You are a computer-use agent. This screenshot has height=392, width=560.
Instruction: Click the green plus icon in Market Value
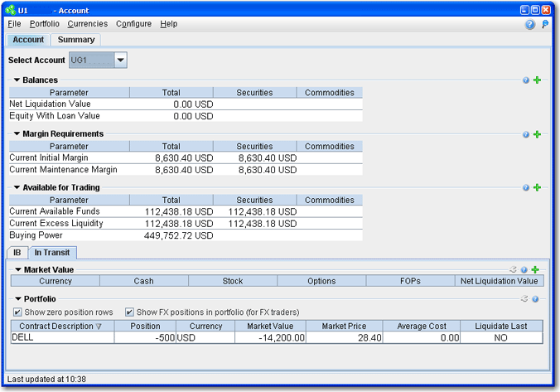pos(535,269)
